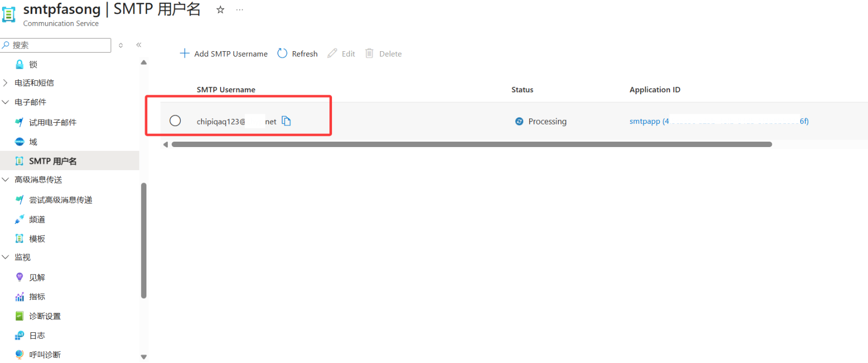
Task: Click the 搜索 search field
Action: [56, 45]
